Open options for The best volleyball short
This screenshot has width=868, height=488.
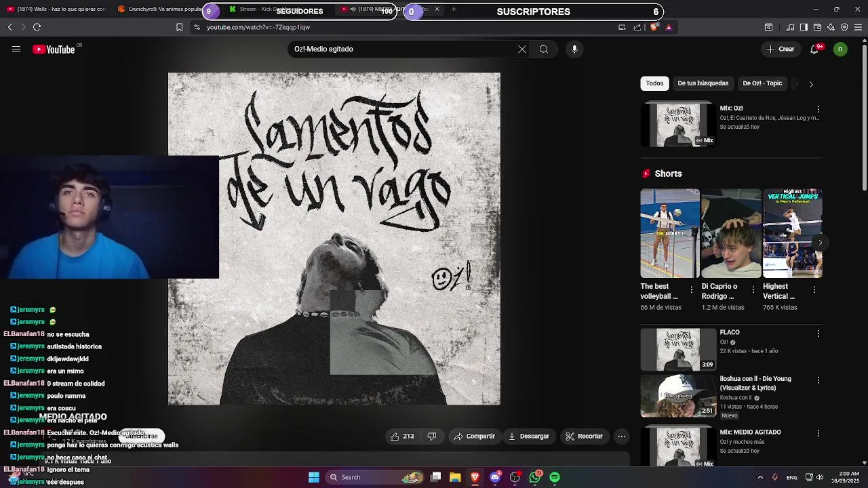(x=692, y=289)
